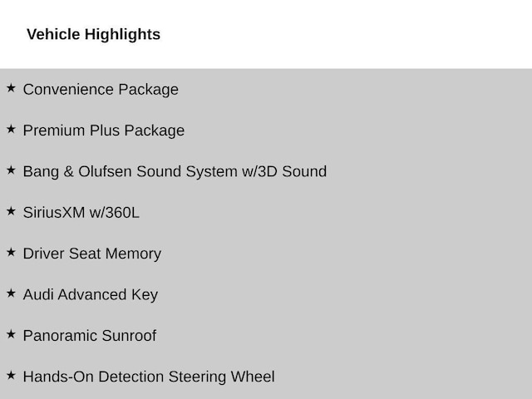Select the Vehicle Highlights heading

pos(93,35)
